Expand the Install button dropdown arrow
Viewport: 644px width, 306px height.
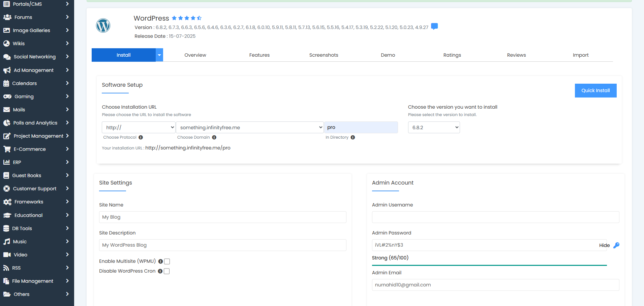click(x=159, y=55)
